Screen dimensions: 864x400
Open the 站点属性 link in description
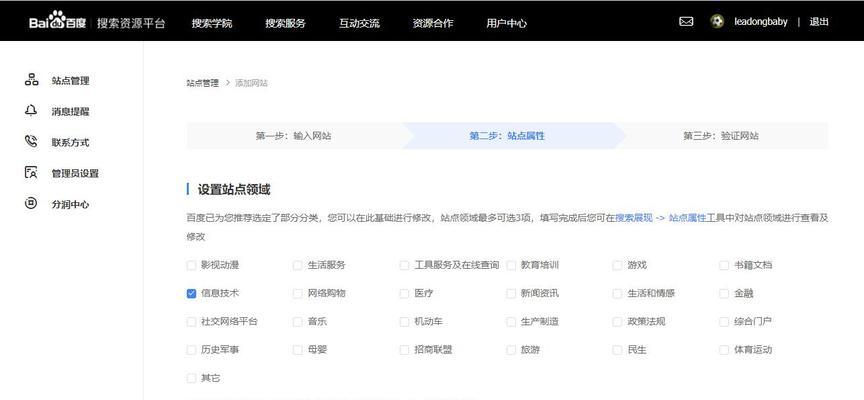[687, 217]
